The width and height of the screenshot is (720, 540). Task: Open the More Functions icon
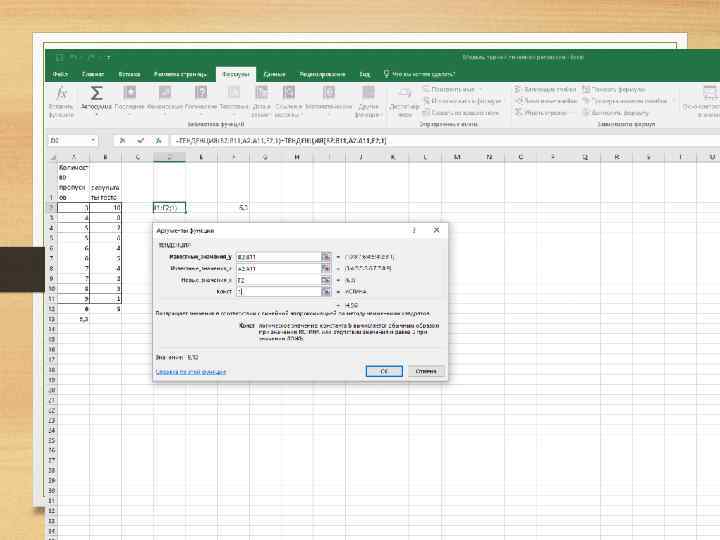tap(368, 93)
